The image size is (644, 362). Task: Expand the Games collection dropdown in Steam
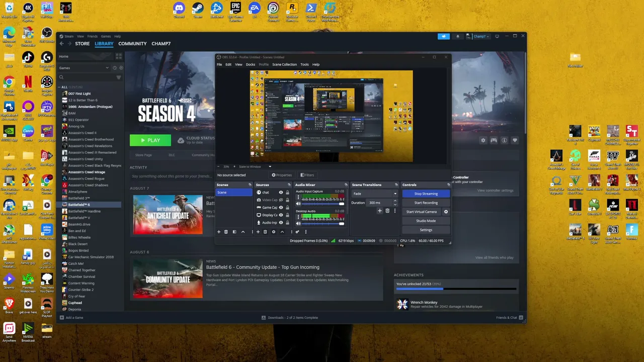click(84, 68)
